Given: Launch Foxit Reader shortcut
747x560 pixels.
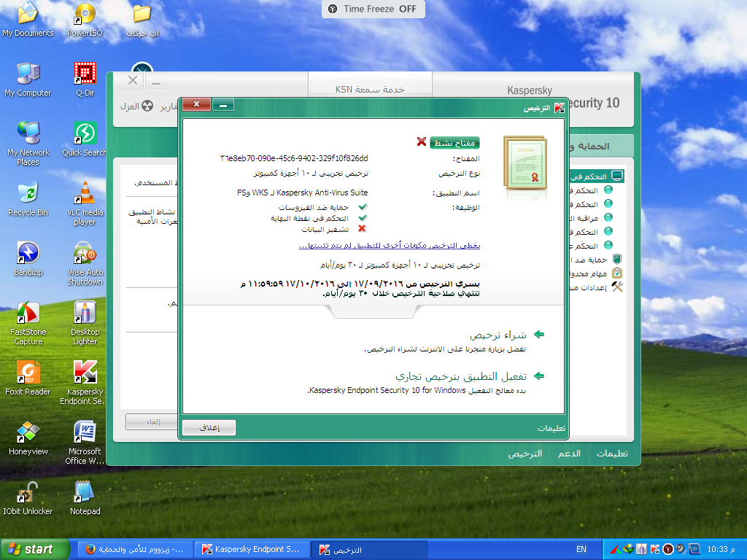Looking at the screenshot, I should click(28, 378).
